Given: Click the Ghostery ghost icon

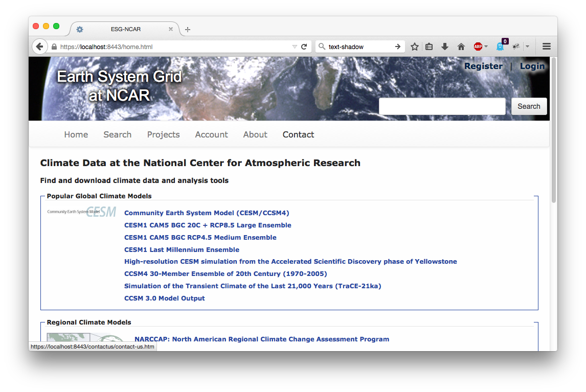Looking at the screenshot, I should 501,47.
